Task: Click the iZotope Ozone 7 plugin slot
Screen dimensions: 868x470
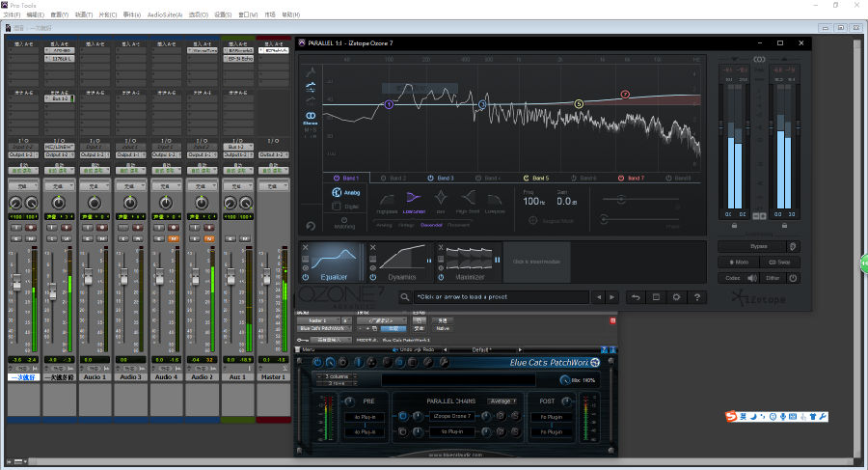Action: [451, 416]
